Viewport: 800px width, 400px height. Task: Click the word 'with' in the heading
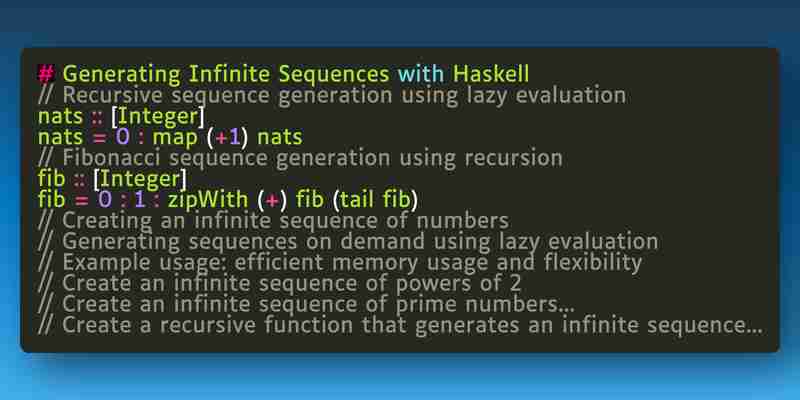click(x=421, y=74)
